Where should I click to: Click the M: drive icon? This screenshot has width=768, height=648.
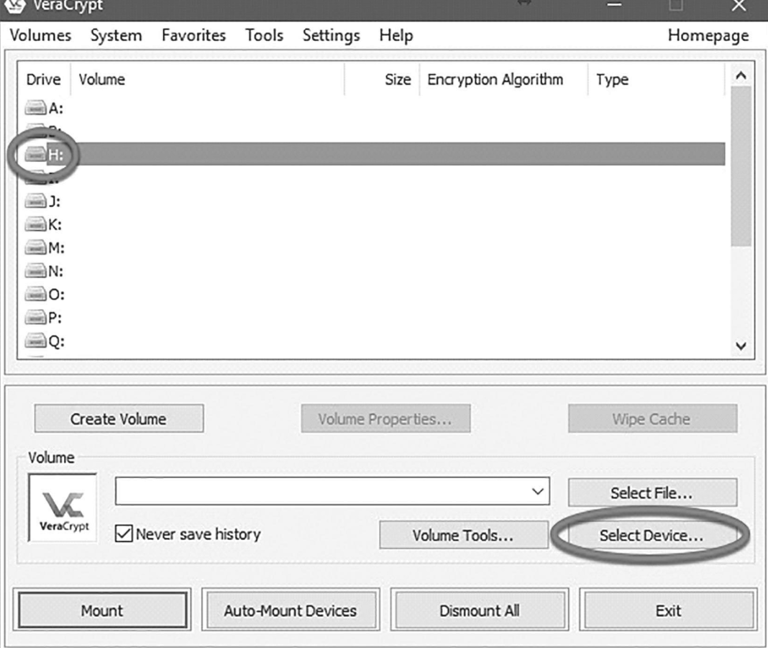[35, 247]
